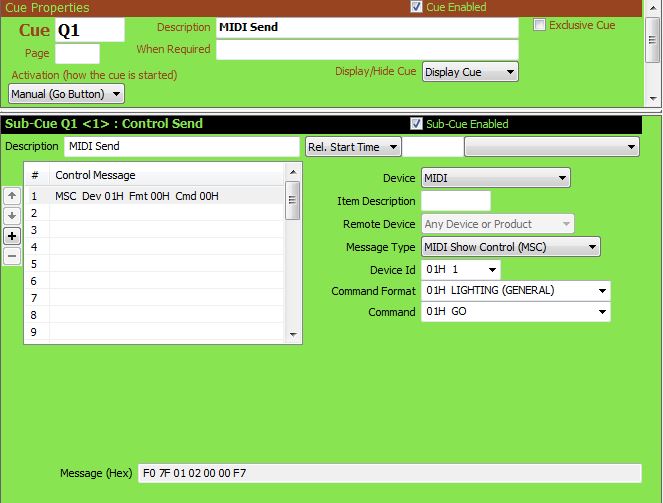The height and width of the screenshot is (503, 663).
Task: Enable the Exclusive Cue checkbox
Action: coord(540,25)
